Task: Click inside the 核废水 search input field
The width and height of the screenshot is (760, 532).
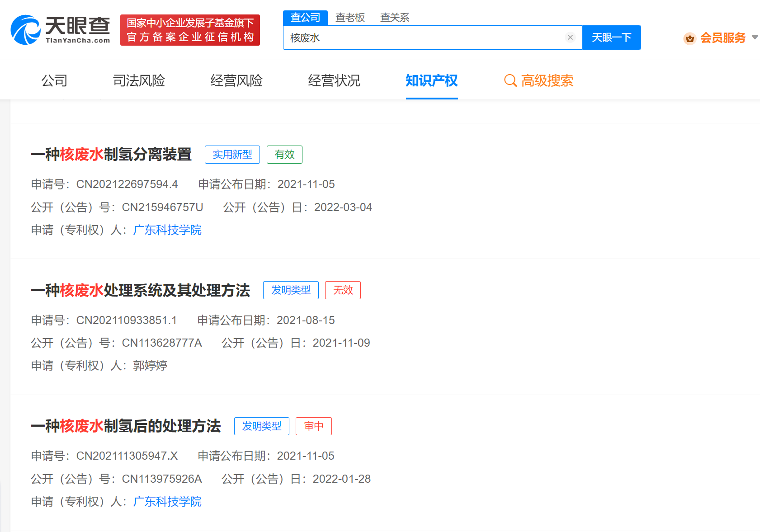Action: 407,37
